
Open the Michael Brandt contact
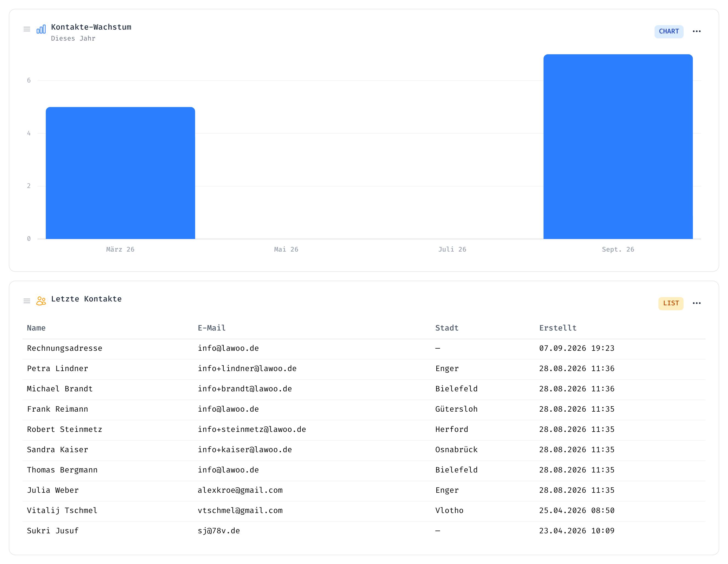[60, 389]
